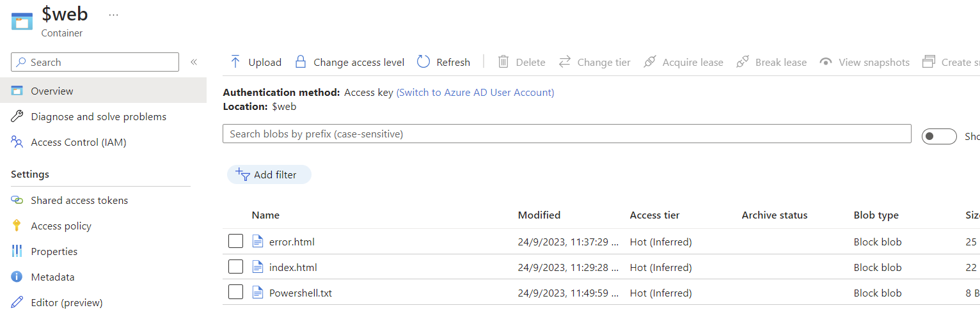Image resolution: width=980 pixels, height=317 pixels.
Task: Tick the error.html checkbox
Action: pos(236,242)
